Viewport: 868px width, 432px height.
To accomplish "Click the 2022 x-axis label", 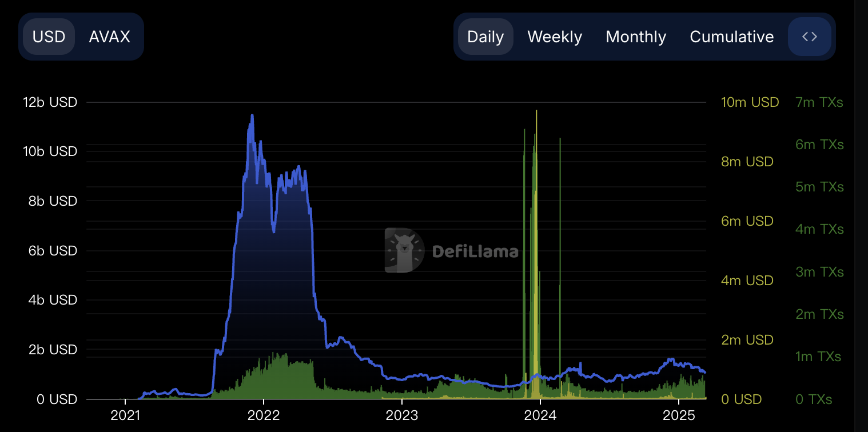I will pyautogui.click(x=264, y=414).
